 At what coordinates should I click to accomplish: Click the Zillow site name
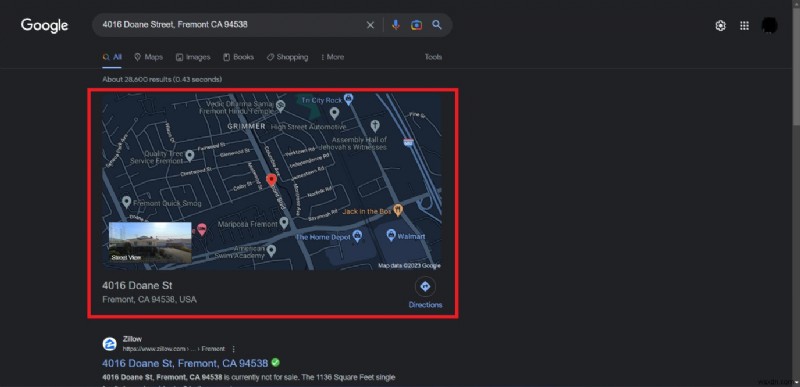(x=132, y=339)
